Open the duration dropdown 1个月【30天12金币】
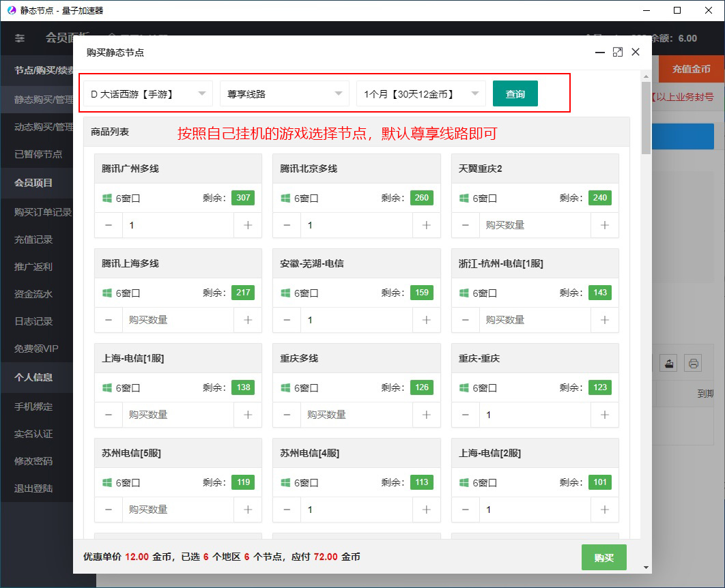Viewport: 725px width, 588px height. click(421, 93)
